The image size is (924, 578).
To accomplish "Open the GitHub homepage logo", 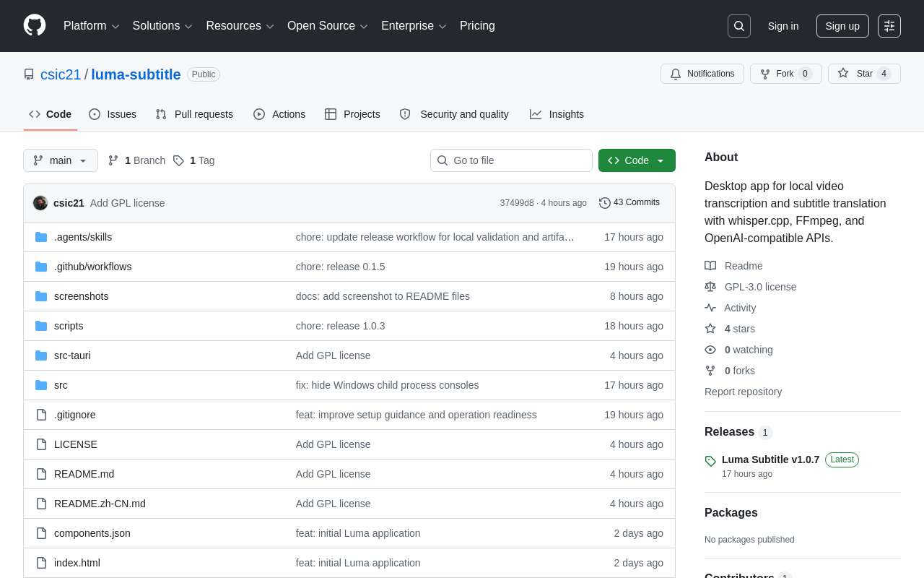I will click(x=35, y=25).
